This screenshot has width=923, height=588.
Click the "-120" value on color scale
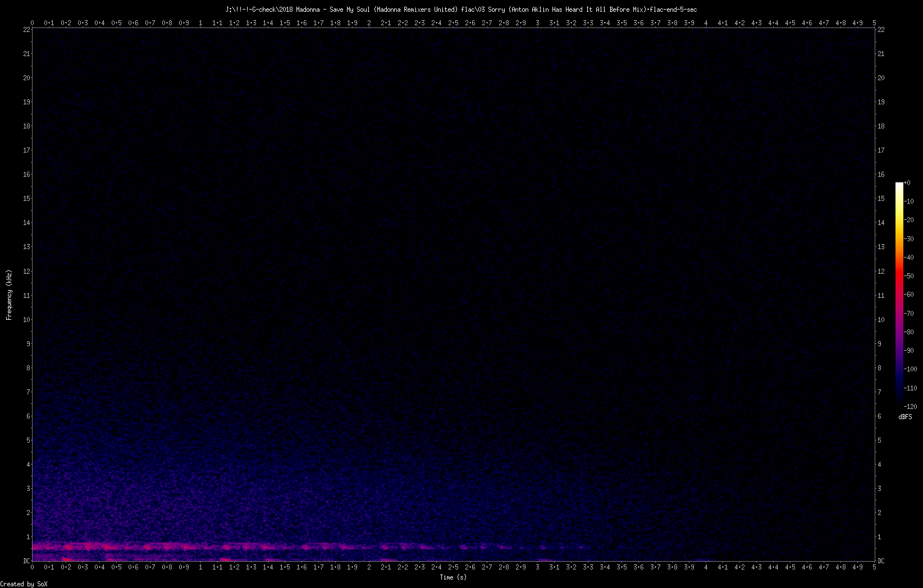coord(911,407)
